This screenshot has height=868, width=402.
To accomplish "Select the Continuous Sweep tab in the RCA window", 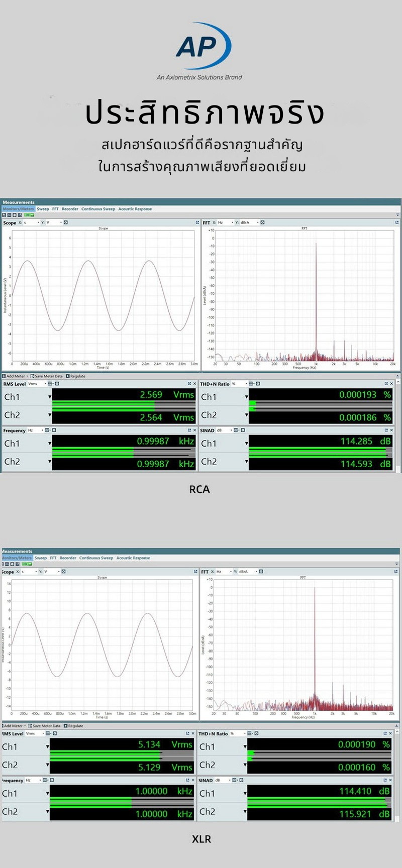I will [98, 209].
